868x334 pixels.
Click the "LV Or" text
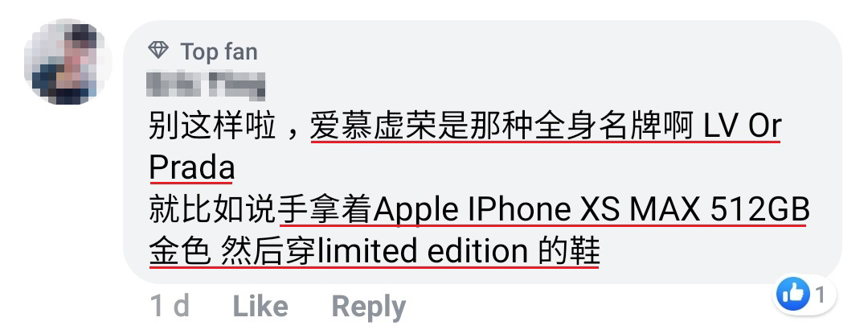point(743,127)
